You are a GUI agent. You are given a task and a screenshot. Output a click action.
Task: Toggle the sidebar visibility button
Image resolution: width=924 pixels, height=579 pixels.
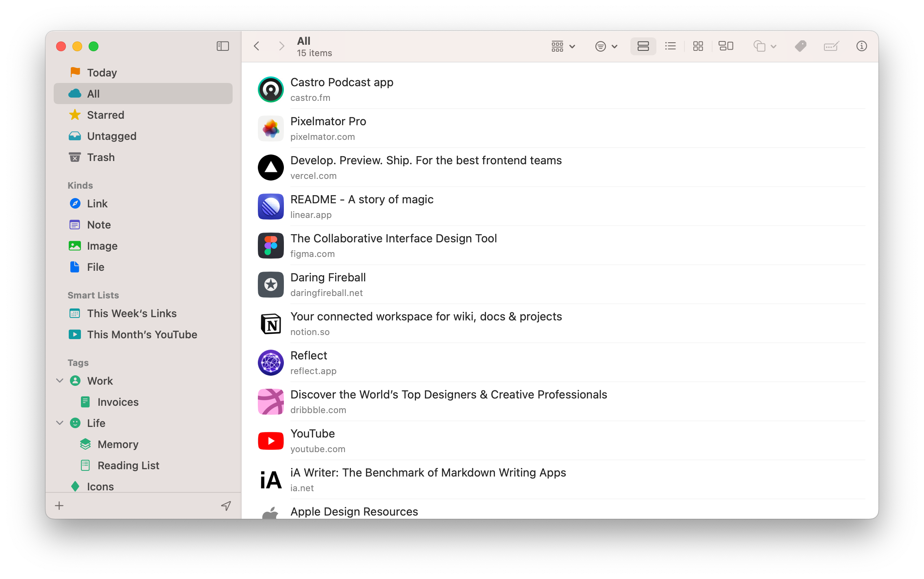[x=222, y=46]
